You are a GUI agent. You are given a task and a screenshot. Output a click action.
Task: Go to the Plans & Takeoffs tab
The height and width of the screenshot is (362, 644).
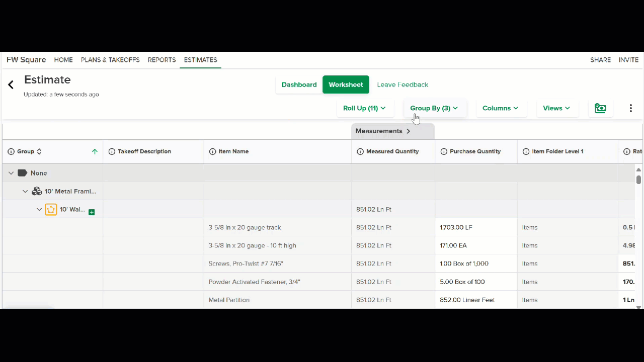click(110, 60)
